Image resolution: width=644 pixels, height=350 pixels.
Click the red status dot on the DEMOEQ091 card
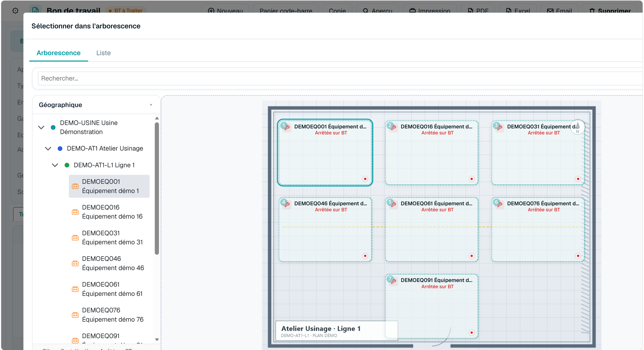pos(472,332)
